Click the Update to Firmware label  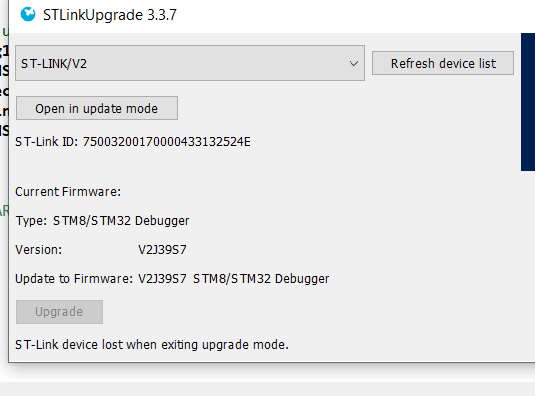point(74,279)
